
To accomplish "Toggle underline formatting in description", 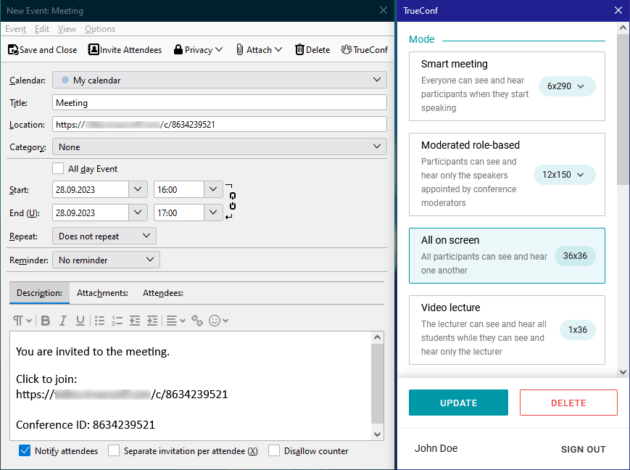I will (80, 321).
